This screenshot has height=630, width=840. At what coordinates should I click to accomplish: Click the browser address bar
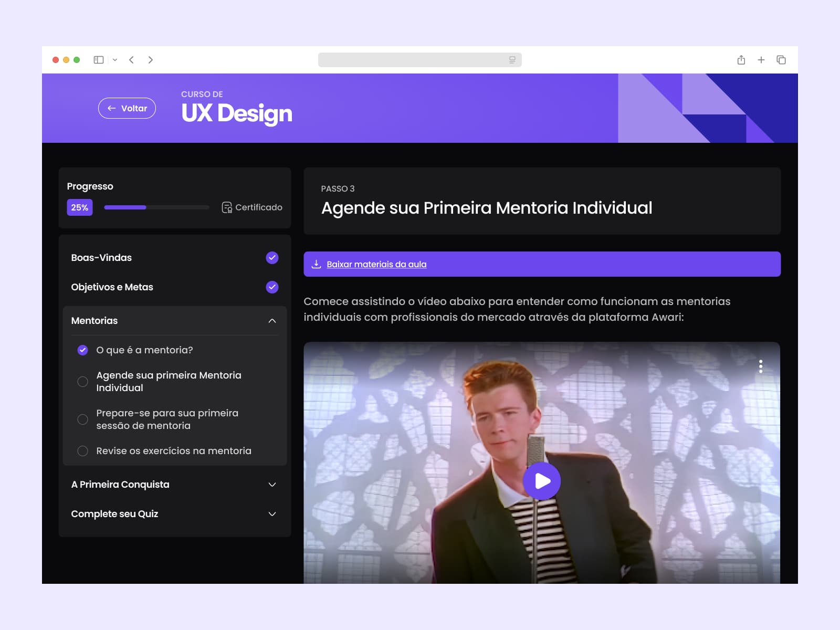[420, 60]
